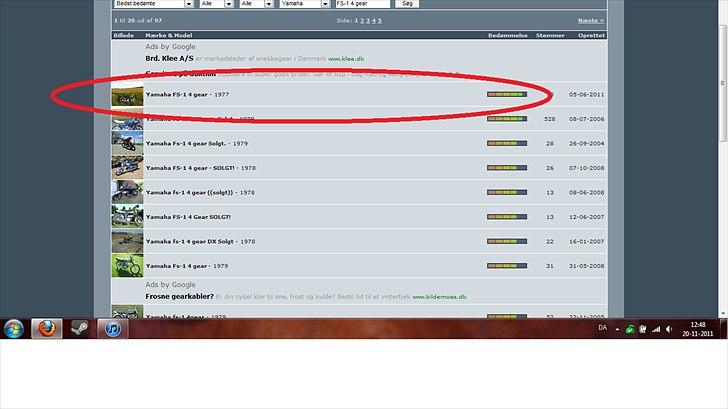This screenshot has width=728, height=409.
Task: Click thumbnail of 'FS-1 4 Gear SOLGT!'
Action: 127,217
